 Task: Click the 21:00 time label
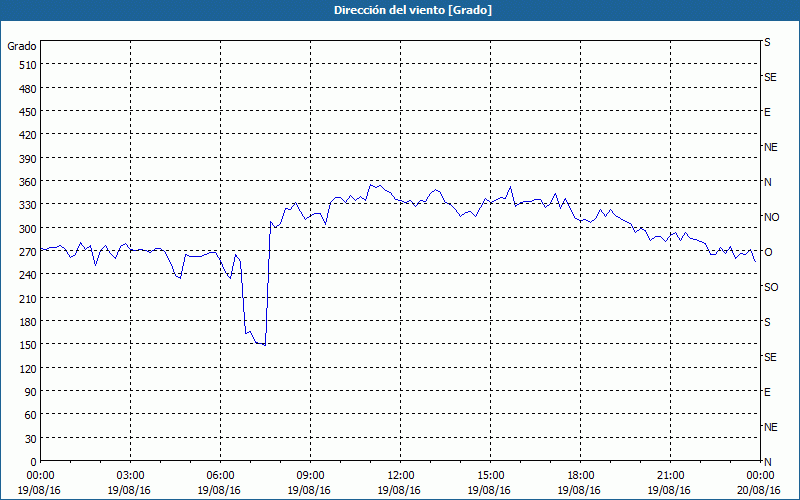pos(670,476)
